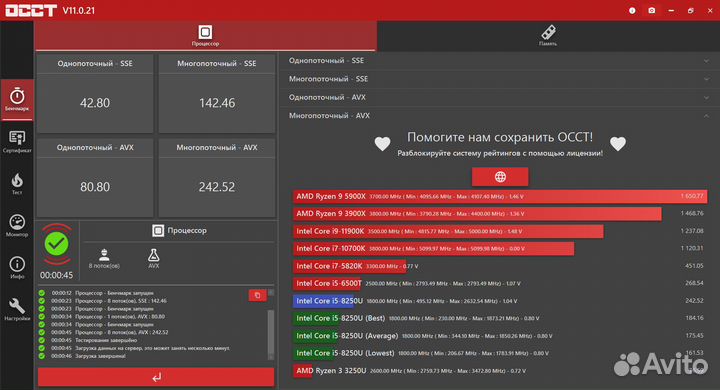Viewport: 720px width, 390px height.
Task: Click the Intel Core i5-8250U (Best) entry
Action: tap(340, 318)
